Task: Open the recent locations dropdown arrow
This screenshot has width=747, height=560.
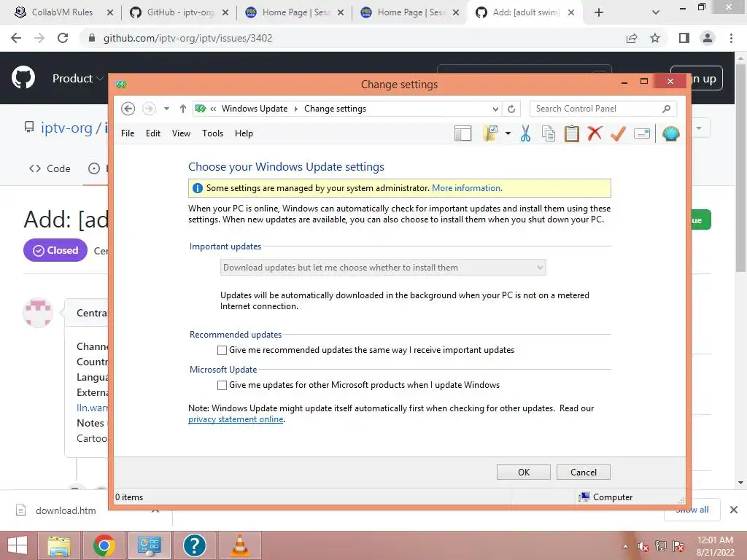Action: click(x=166, y=109)
